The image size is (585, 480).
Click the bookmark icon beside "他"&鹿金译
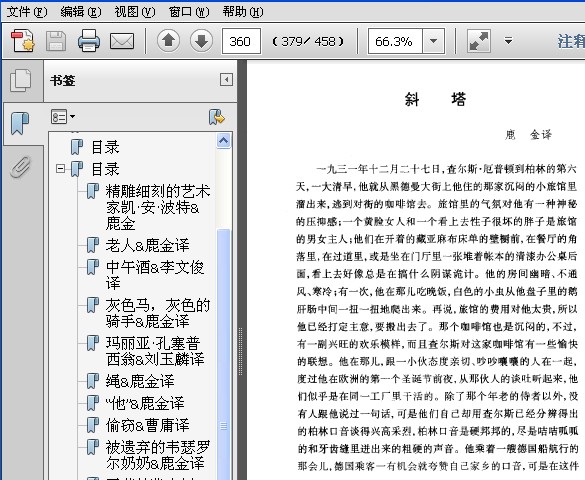click(93, 403)
